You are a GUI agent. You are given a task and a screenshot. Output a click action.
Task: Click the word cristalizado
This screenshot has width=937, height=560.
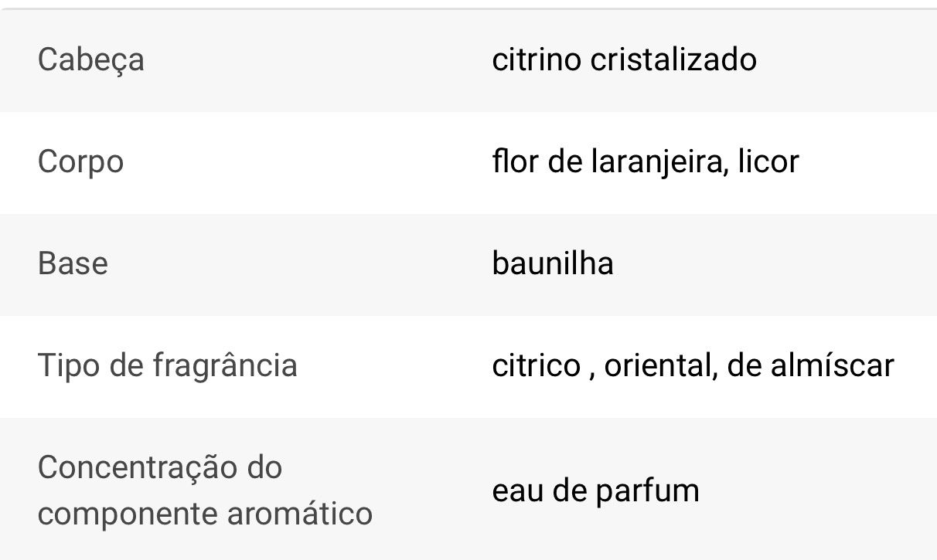[673, 59]
